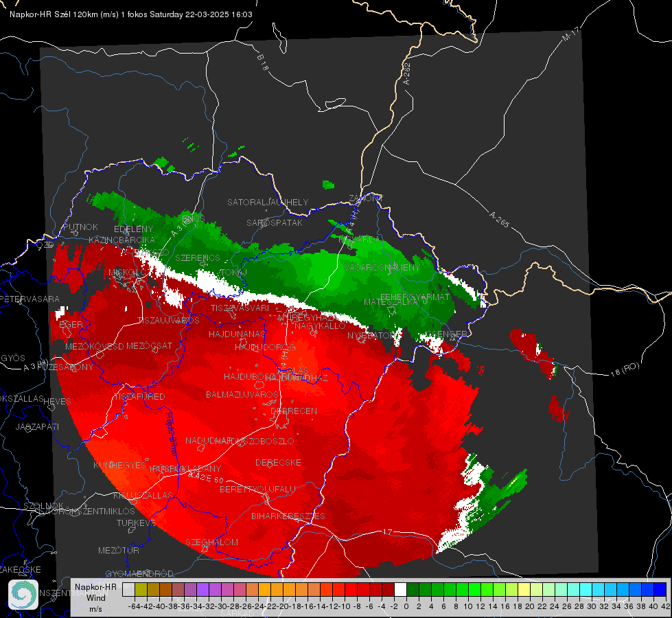Select the light gray first legend swatch
The image size is (672, 618).
click(x=128, y=590)
